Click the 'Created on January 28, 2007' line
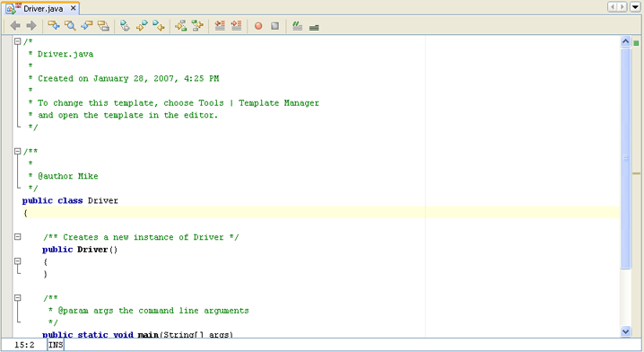 click(x=124, y=78)
